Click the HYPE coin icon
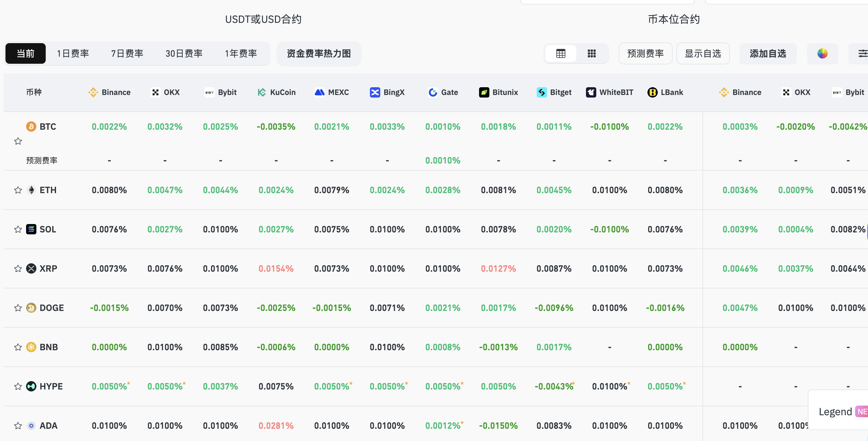 click(31, 386)
